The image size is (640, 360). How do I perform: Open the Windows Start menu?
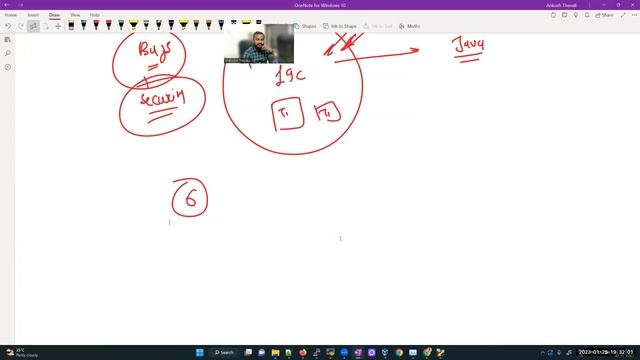pos(200,352)
